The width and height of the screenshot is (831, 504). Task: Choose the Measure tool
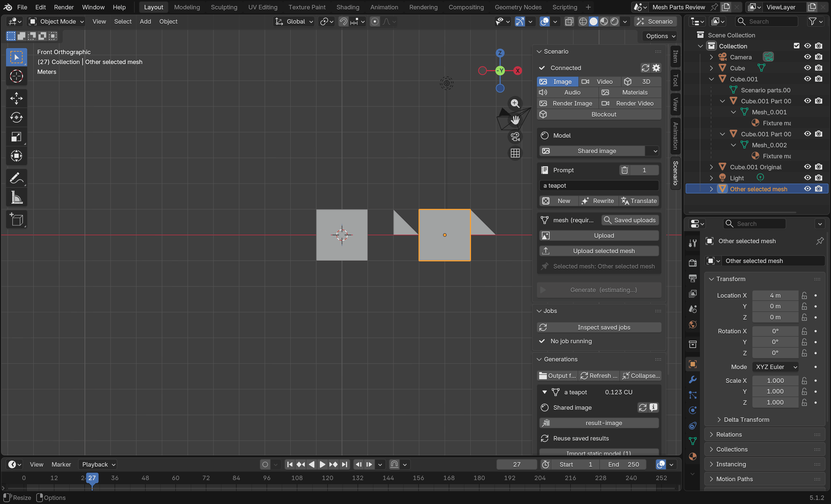click(16, 197)
